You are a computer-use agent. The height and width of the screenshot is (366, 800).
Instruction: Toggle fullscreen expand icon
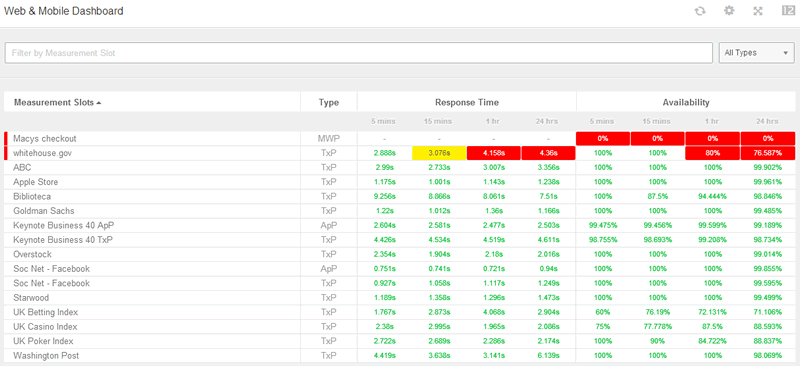pyautogui.click(x=758, y=11)
